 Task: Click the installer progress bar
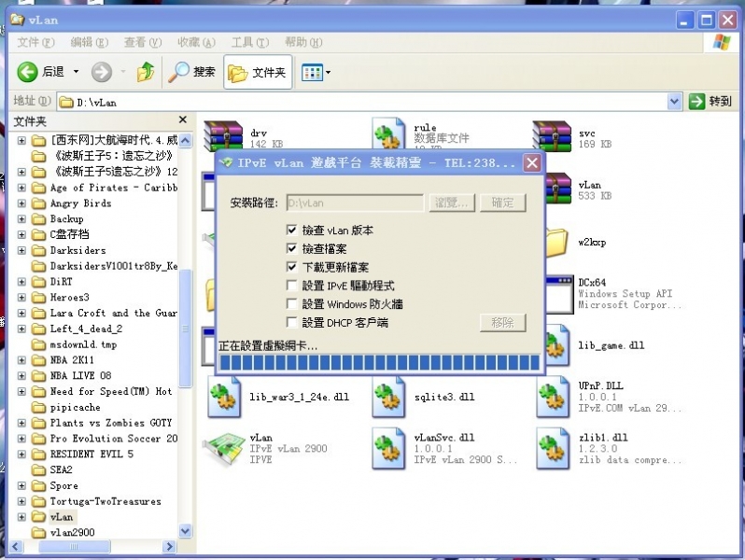[379, 362]
